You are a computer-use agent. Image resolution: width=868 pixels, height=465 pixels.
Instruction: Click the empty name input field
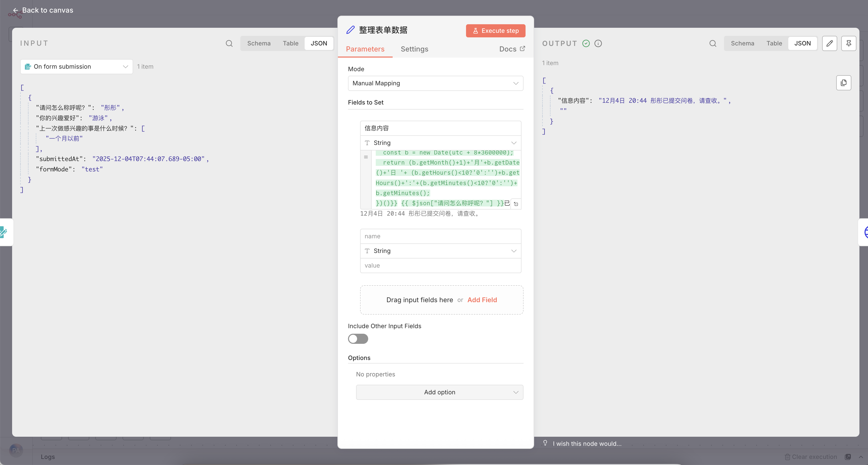click(x=440, y=236)
